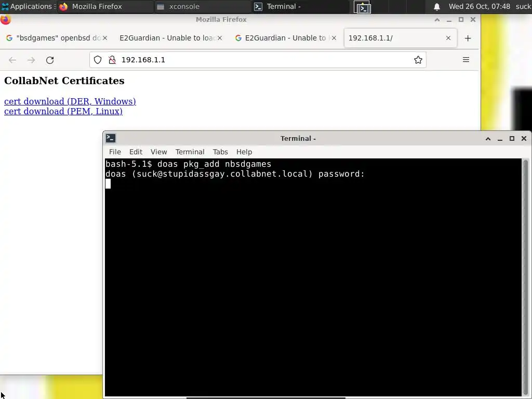Go forward one page in Firefox
The height and width of the screenshot is (399, 532).
click(31, 60)
